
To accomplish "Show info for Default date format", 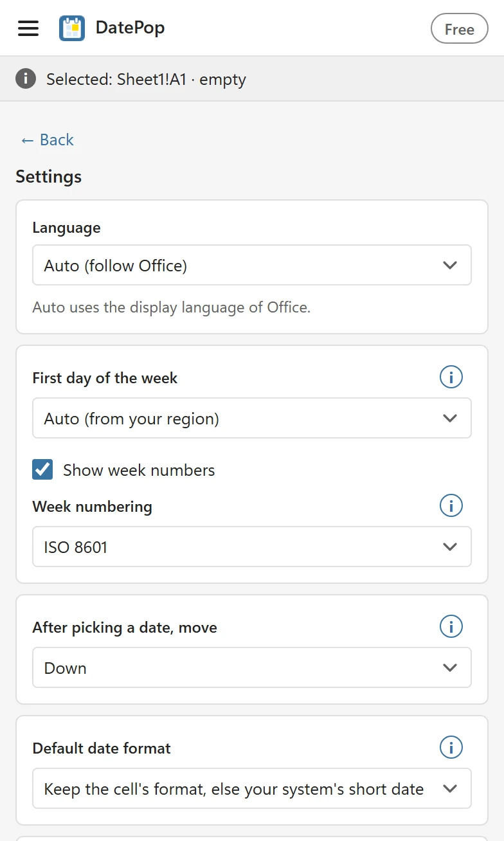I will (451, 747).
